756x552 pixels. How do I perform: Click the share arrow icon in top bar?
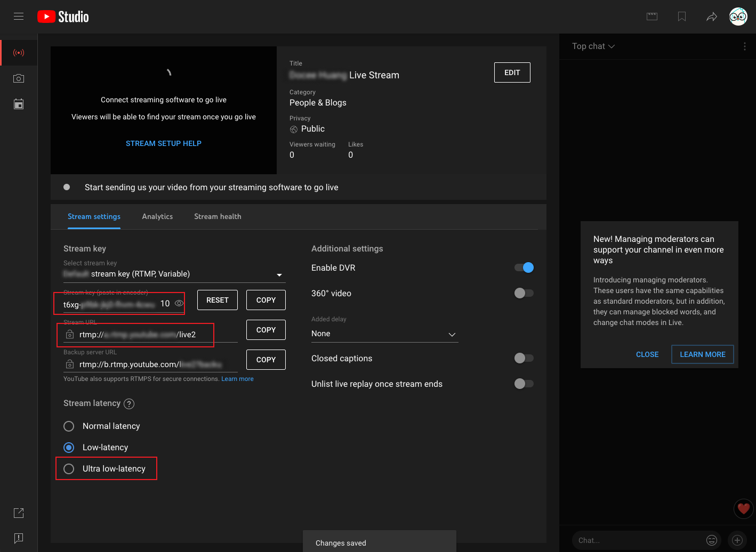(x=712, y=17)
